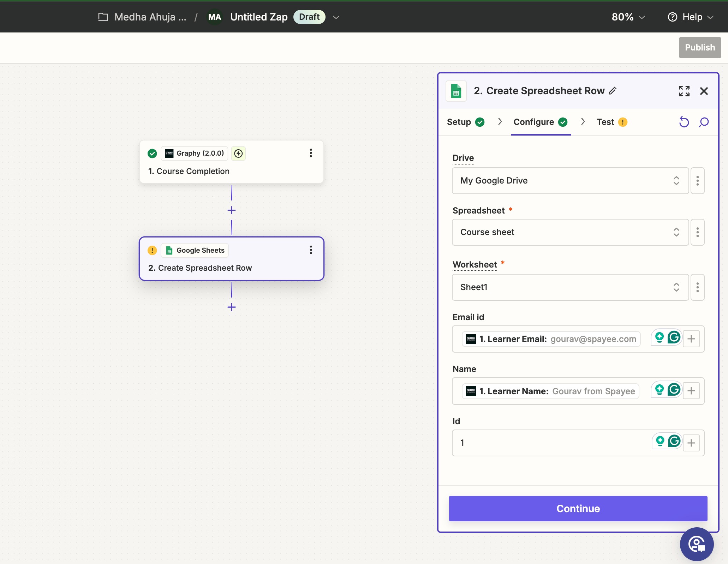Open the Drive dropdown showing My Google Drive
The width and height of the screenshot is (728, 564).
click(x=570, y=181)
